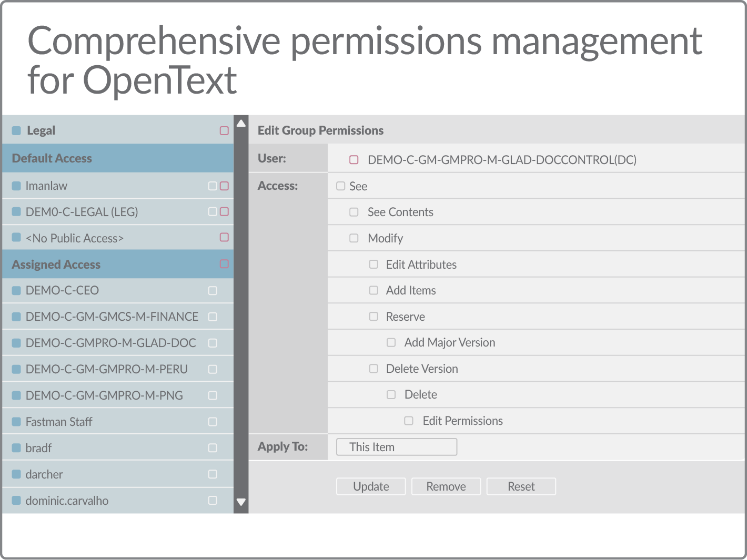Screen dimensions: 747x560
Task: Click the scrollbar down arrow
Action: [241, 502]
